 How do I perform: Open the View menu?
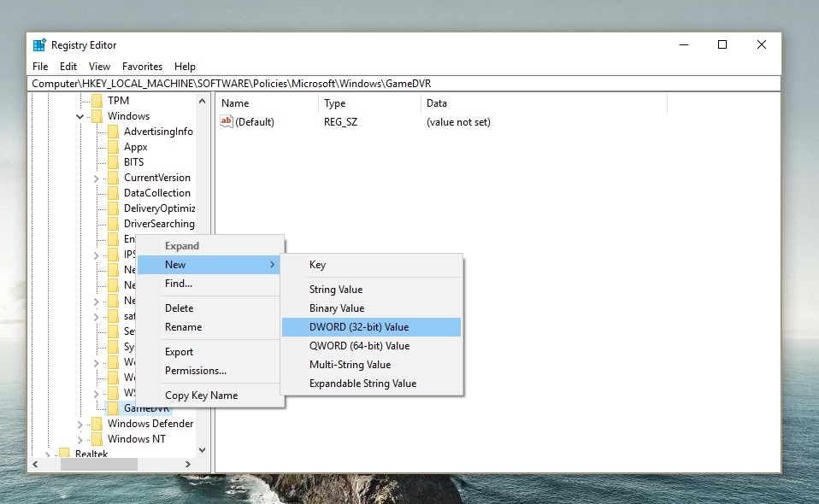click(x=99, y=67)
